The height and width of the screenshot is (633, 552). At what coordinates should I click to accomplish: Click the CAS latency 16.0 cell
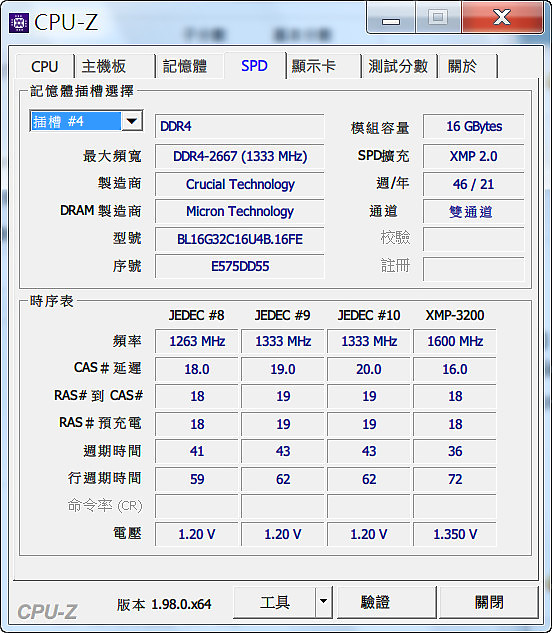point(455,369)
